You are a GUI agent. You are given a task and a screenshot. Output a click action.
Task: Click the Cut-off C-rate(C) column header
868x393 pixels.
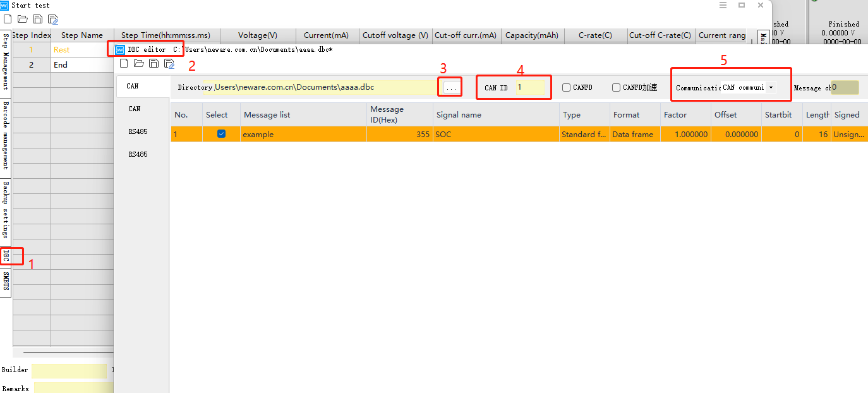click(661, 35)
